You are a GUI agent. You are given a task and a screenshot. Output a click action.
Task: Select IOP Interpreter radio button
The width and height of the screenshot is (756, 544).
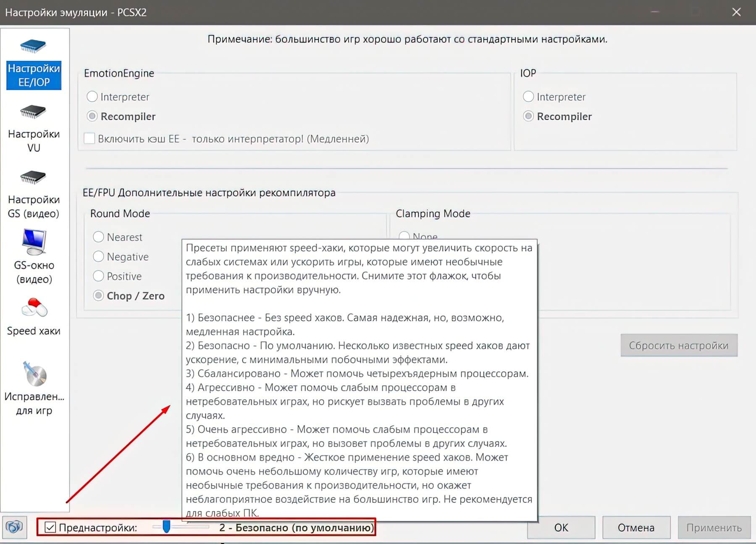coord(528,97)
